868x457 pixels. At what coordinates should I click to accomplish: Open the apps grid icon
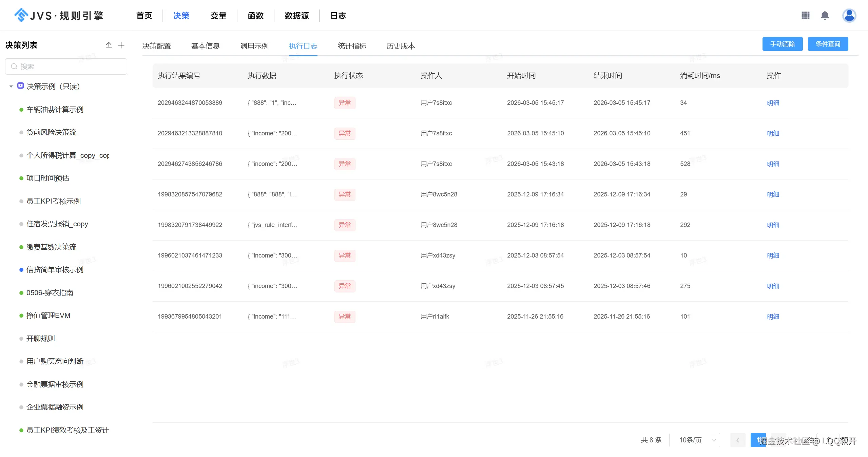point(805,16)
